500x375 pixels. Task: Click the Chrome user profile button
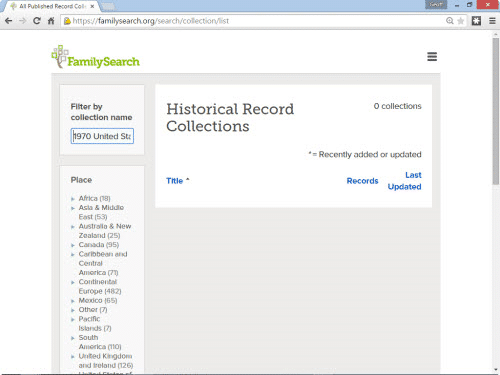(436, 4)
